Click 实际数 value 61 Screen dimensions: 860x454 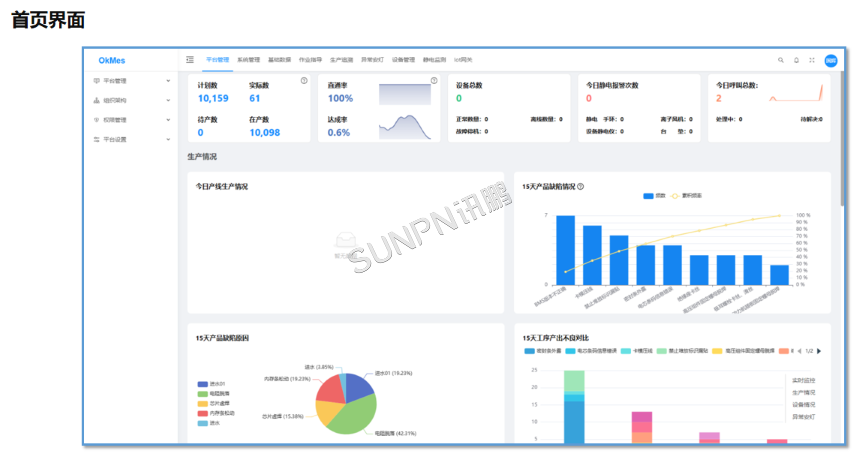click(x=254, y=99)
